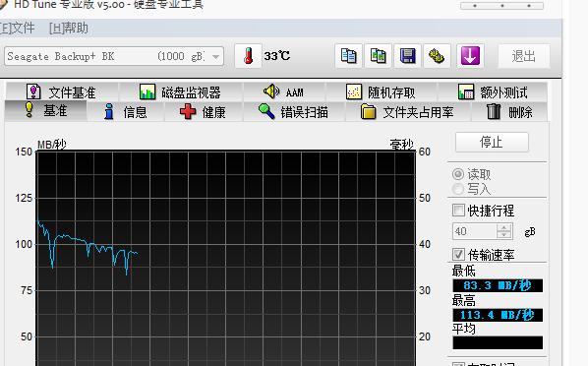The image size is (588, 366).
Task: Click the 停止 stop button
Action: (x=492, y=143)
